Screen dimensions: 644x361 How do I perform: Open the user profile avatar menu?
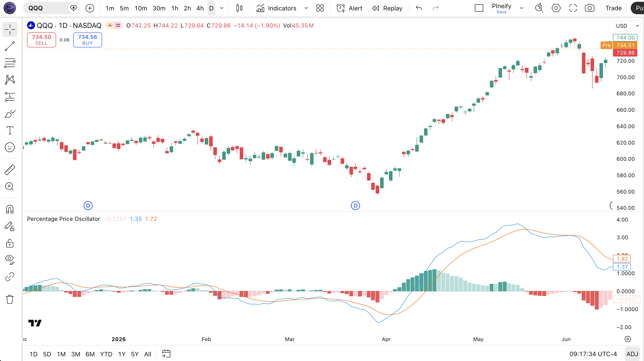coord(10,8)
